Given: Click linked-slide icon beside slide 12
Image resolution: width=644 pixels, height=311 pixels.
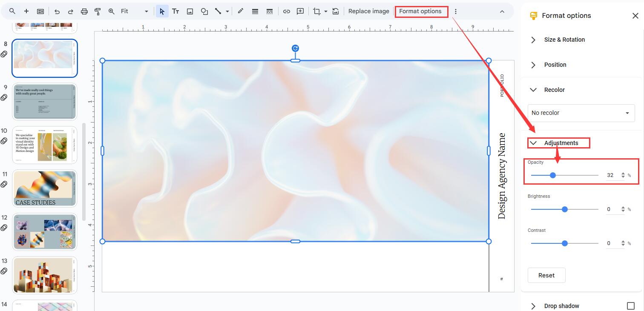Looking at the screenshot, I should coord(4,228).
